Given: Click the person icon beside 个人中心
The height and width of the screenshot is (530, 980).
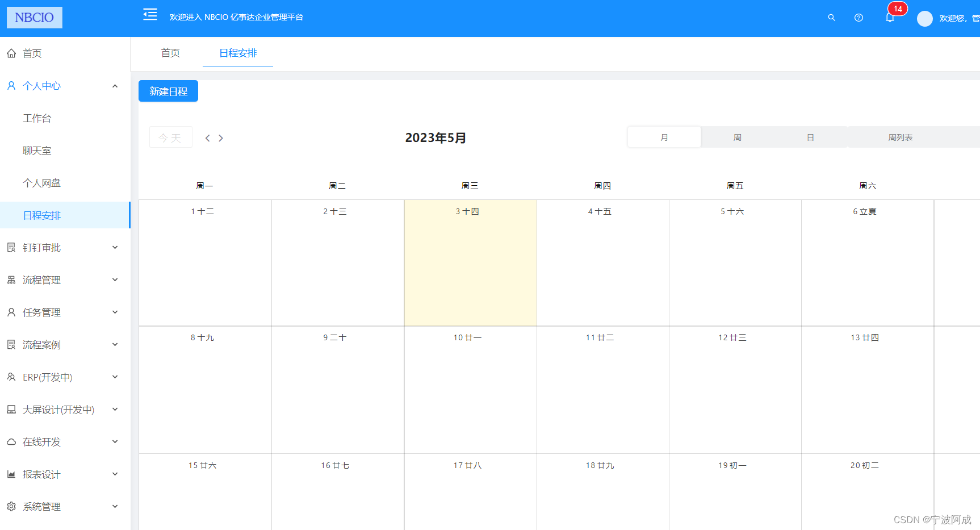Looking at the screenshot, I should coord(11,86).
